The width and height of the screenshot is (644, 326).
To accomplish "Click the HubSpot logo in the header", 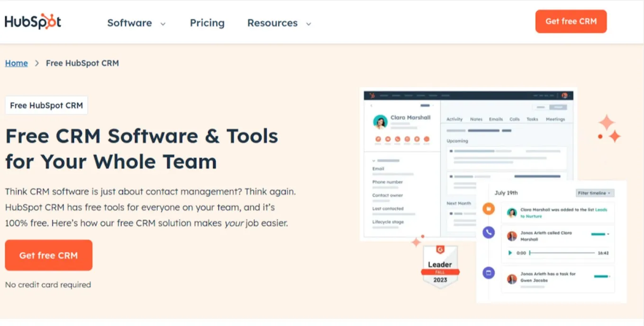I will tap(33, 22).
